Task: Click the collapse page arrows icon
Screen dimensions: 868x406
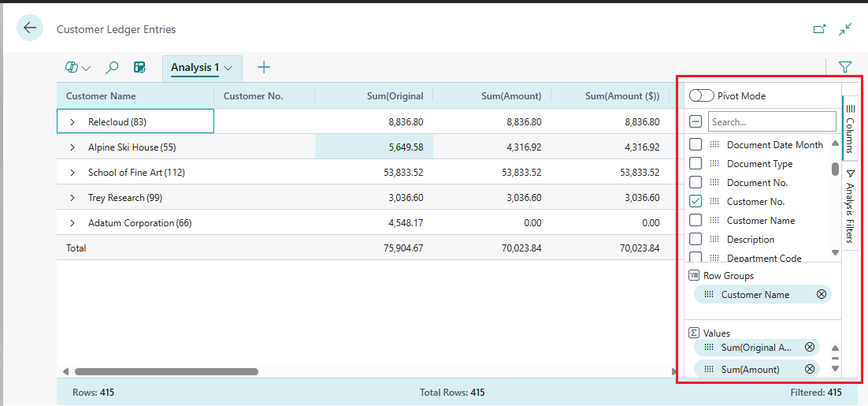Action: pyautogui.click(x=845, y=29)
